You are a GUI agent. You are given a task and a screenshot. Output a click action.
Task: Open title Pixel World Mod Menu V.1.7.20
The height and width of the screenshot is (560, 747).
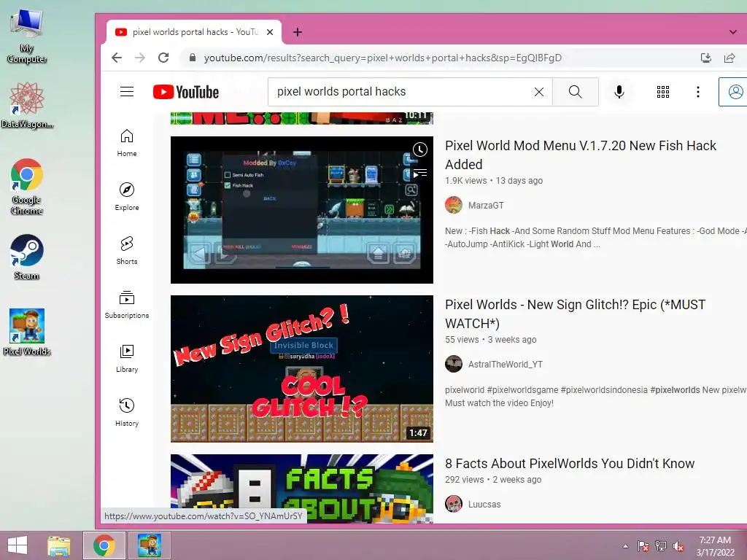click(580, 155)
